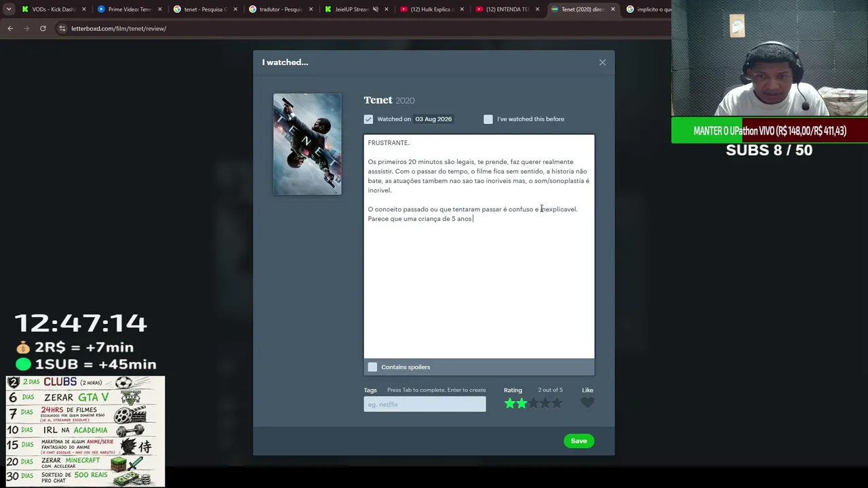The height and width of the screenshot is (488, 868).
Task: Switch to the VODs - Kick Dashboard tab
Action: [54, 9]
